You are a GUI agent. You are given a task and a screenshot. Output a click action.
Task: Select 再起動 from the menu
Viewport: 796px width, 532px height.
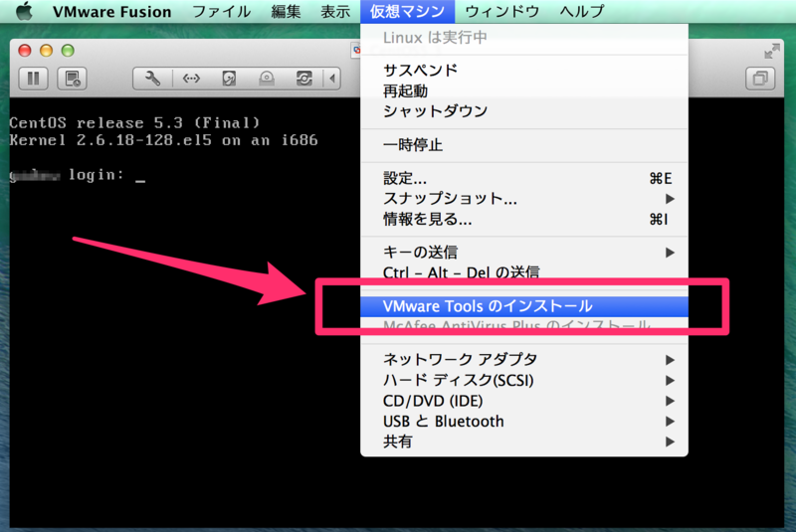[x=524, y=90]
